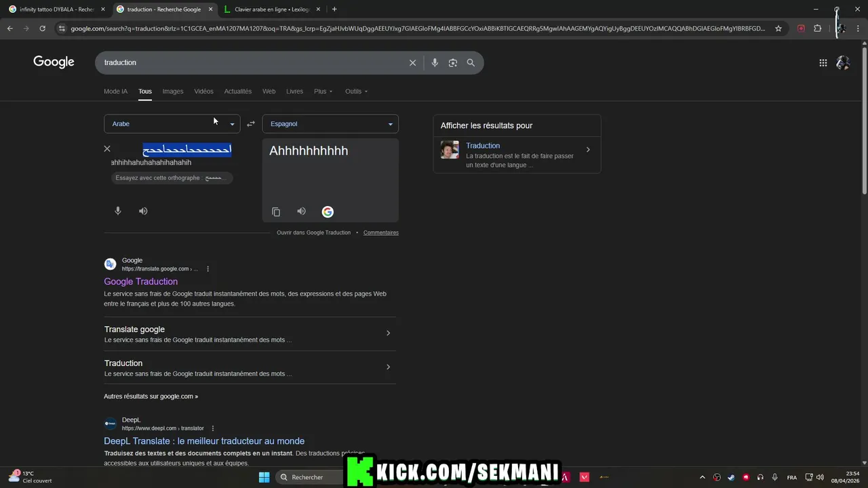Swap the translation languages

click(251, 124)
